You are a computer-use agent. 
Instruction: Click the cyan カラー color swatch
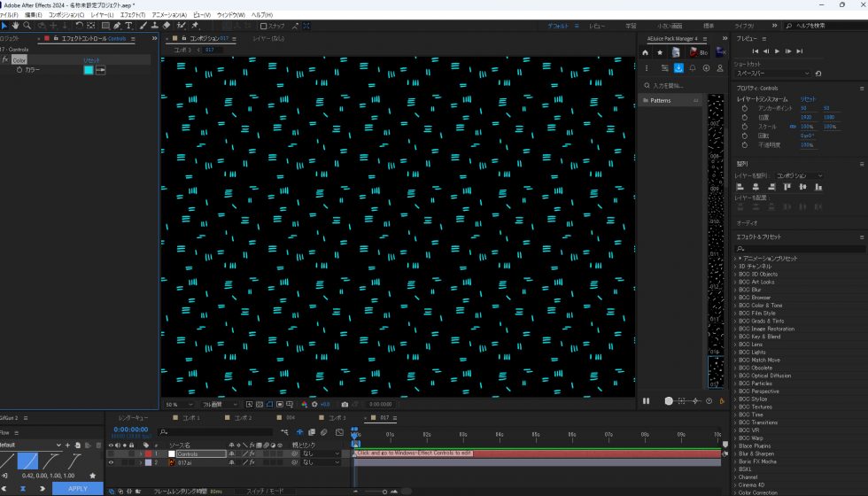coord(89,70)
